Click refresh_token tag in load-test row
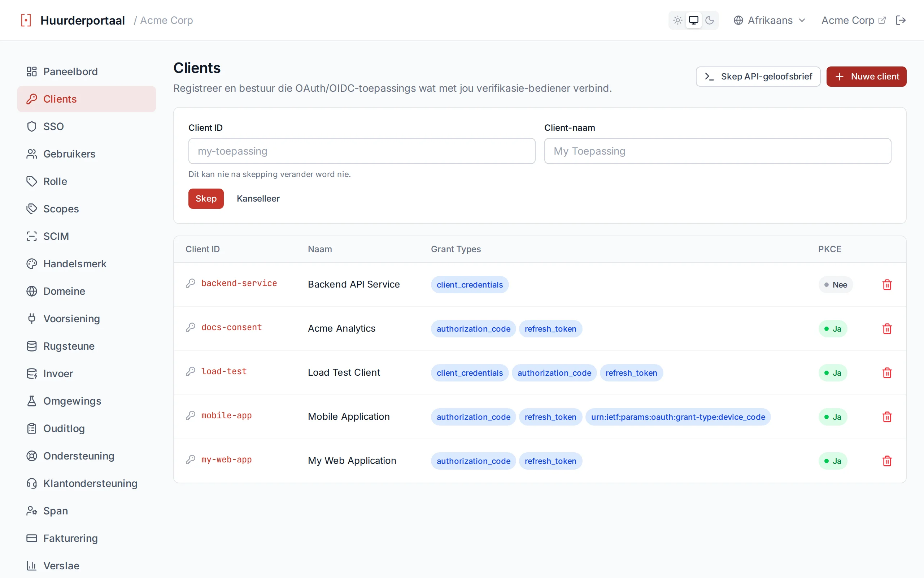The image size is (924, 578). (631, 373)
